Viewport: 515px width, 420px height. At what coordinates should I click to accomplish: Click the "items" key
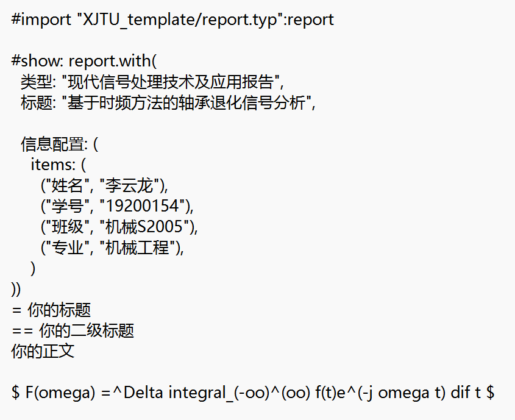(51, 165)
